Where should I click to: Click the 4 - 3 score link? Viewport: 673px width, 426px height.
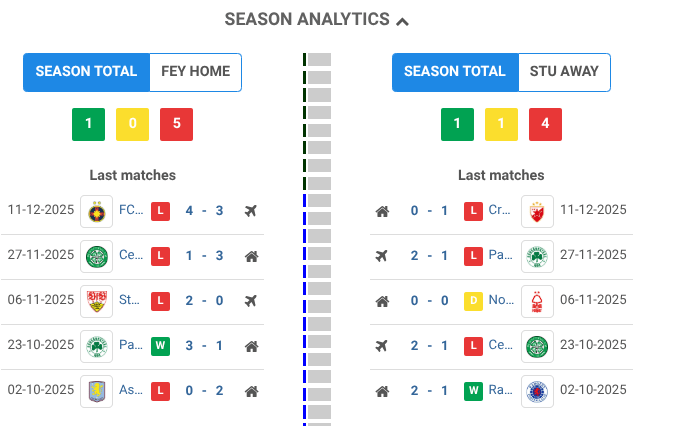[204, 211]
